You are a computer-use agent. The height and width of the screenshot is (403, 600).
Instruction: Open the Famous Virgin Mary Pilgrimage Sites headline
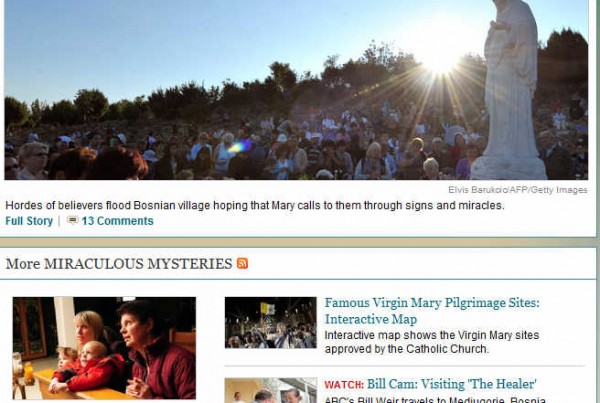432,311
